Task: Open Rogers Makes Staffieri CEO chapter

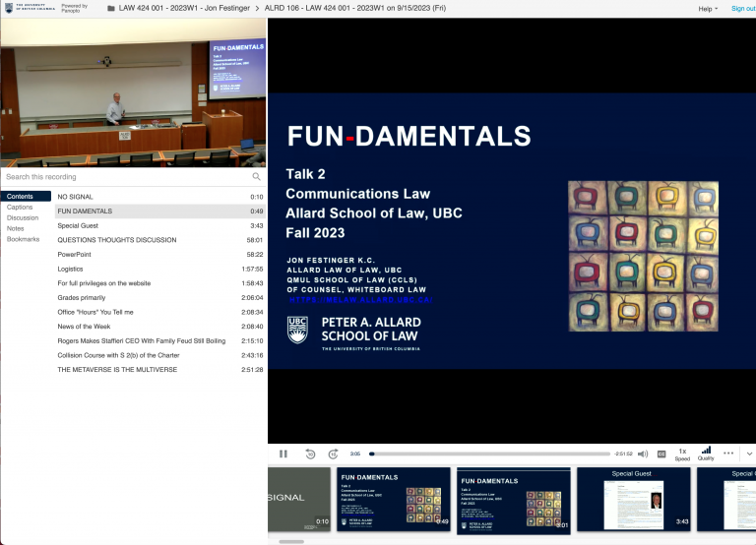Action: coord(160,340)
